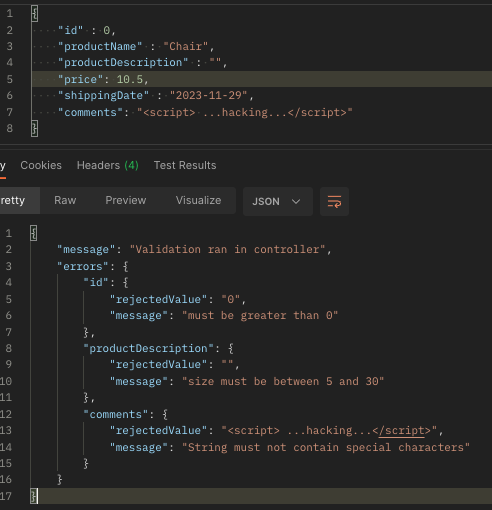Click the closing brace on request line 8
Screen dimensions: 492x510
34,128
